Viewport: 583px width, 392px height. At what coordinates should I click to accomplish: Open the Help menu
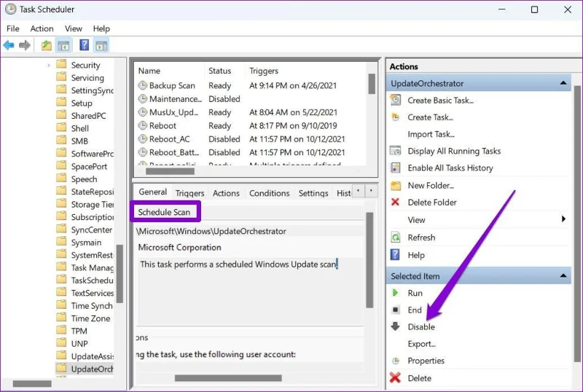[x=101, y=28]
